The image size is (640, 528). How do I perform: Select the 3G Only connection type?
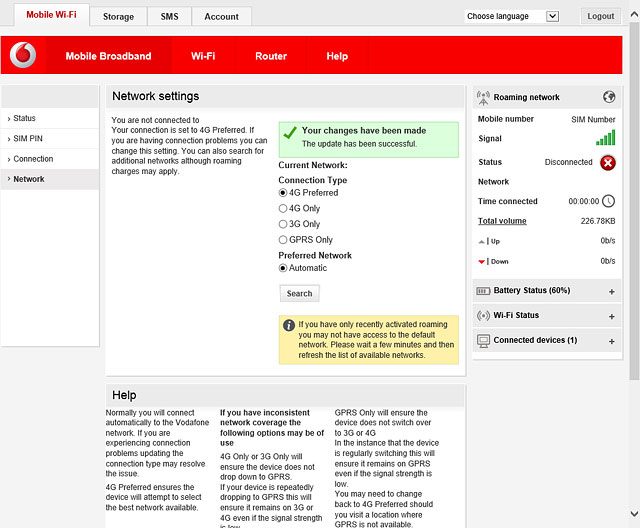pos(283,224)
